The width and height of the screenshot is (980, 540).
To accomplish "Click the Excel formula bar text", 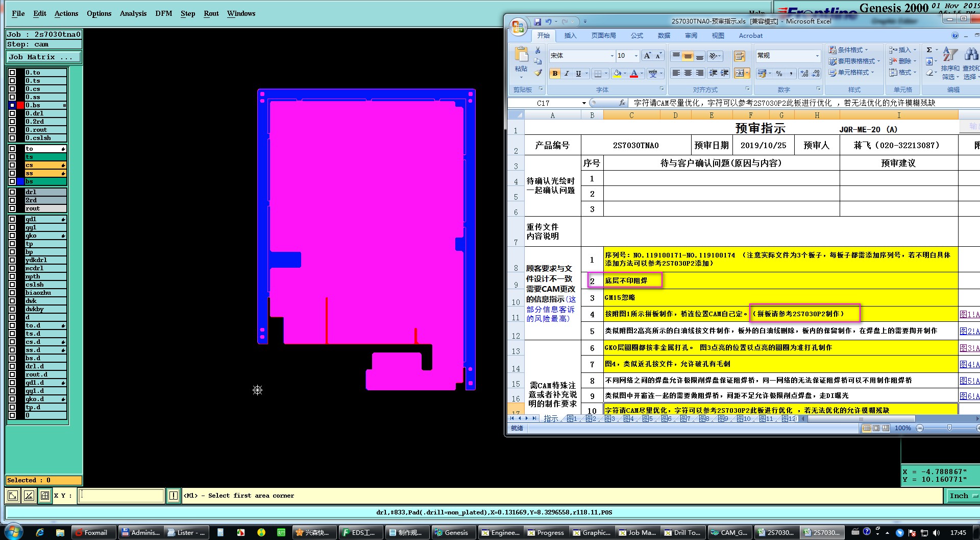I will click(784, 103).
